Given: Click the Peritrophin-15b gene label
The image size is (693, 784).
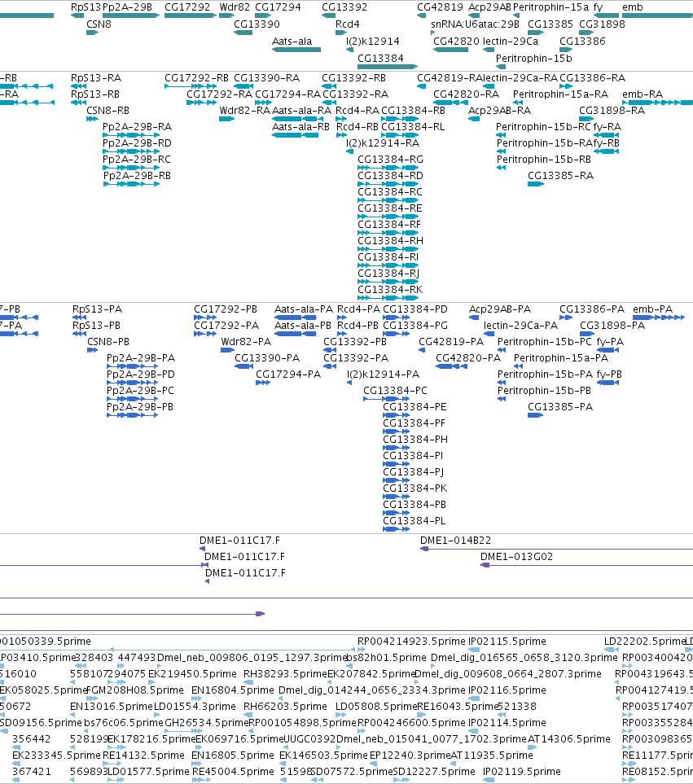Looking at the screenshot, I should tap(534, 58).
